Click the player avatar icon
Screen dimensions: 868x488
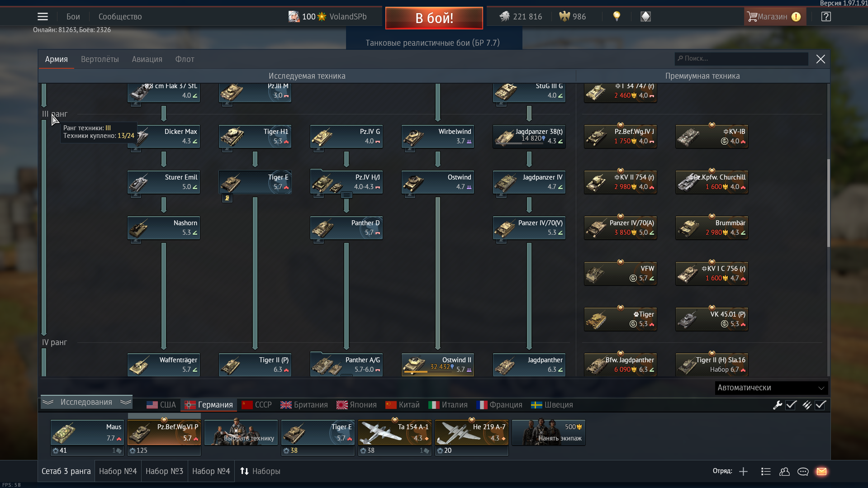click(x=294, y=17)
